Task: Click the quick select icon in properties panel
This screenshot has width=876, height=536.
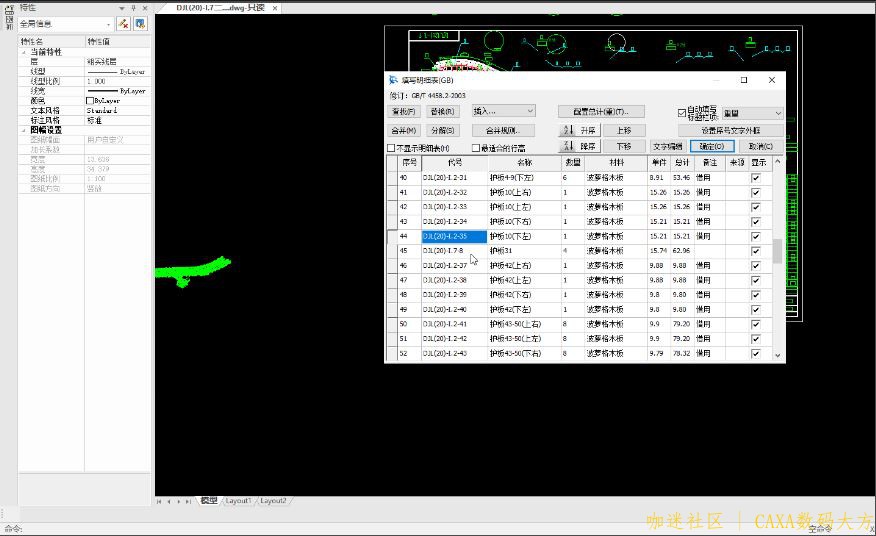Action: pos(124,23)
